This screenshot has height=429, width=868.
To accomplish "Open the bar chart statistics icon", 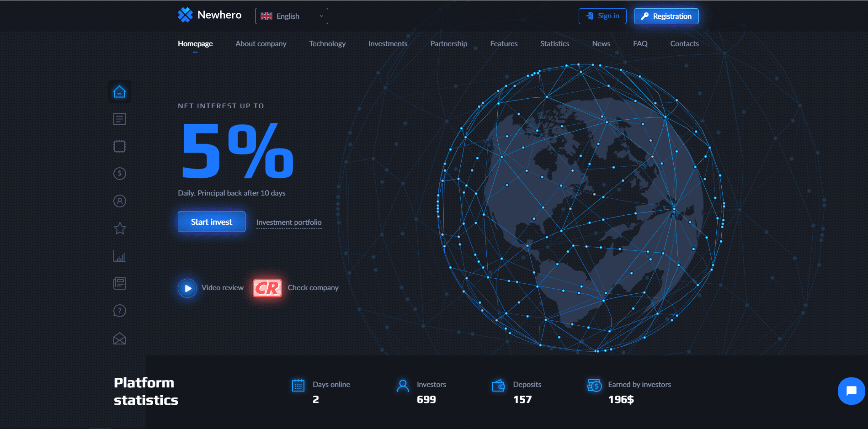I will click(x=119, y=256).
